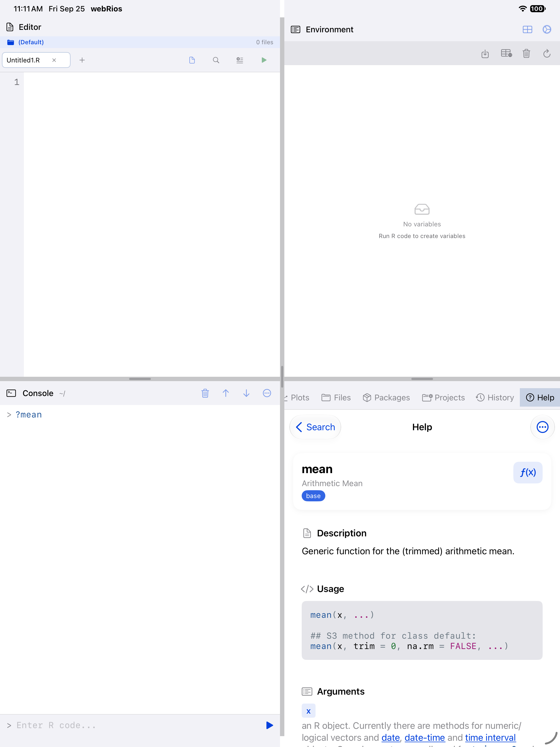Open console more options ellipsis
Viewport: 560px width, 747px height.
[267, 393]
